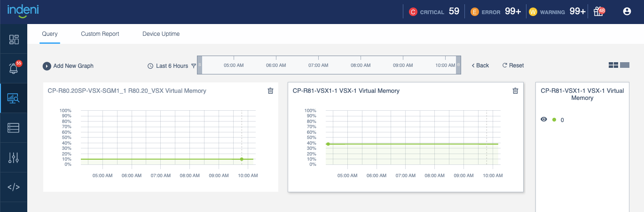Delete the CP-R81-VSX1-1 VSX-1 graph
The width and height of the screenshot is (644, 212).
(515, 91)
